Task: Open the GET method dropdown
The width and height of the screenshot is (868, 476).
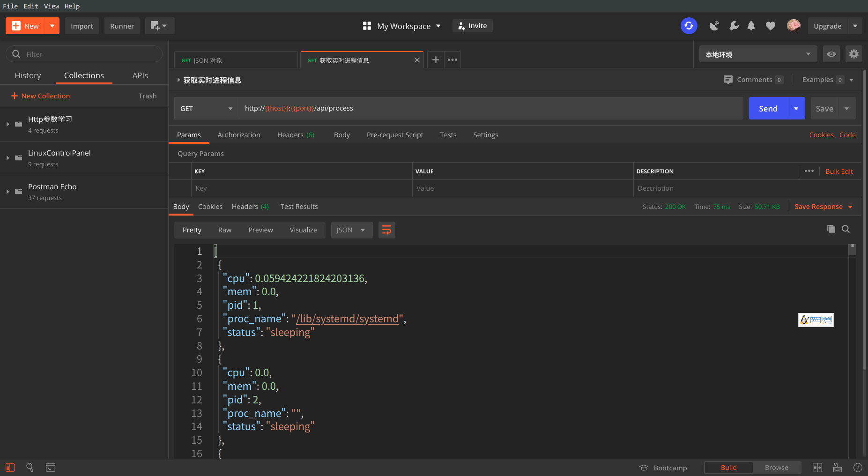Action: click(206, 108)
